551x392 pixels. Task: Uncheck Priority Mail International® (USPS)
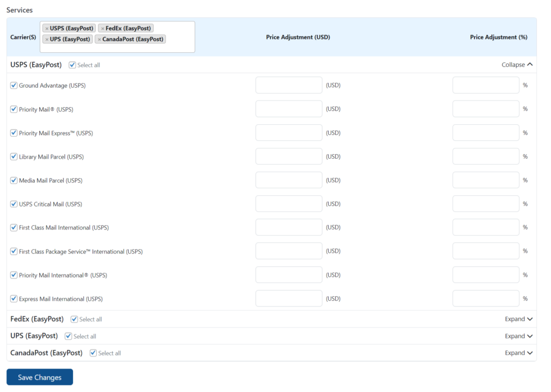coord(13,275)
